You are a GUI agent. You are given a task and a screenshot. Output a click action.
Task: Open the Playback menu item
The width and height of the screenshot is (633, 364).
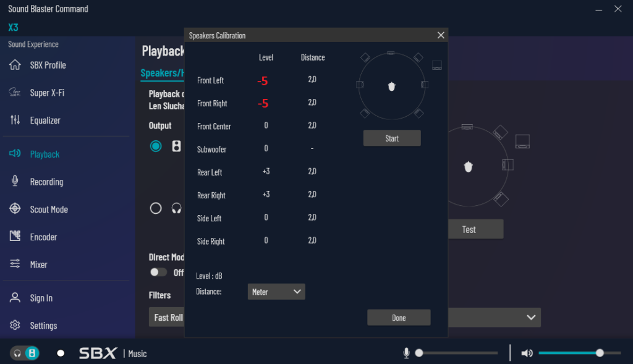(45, 154)
